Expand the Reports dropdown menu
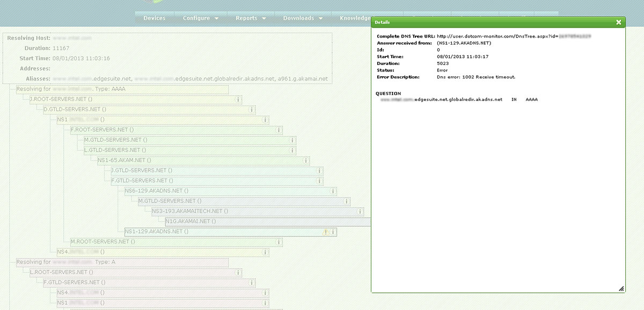 251,18
